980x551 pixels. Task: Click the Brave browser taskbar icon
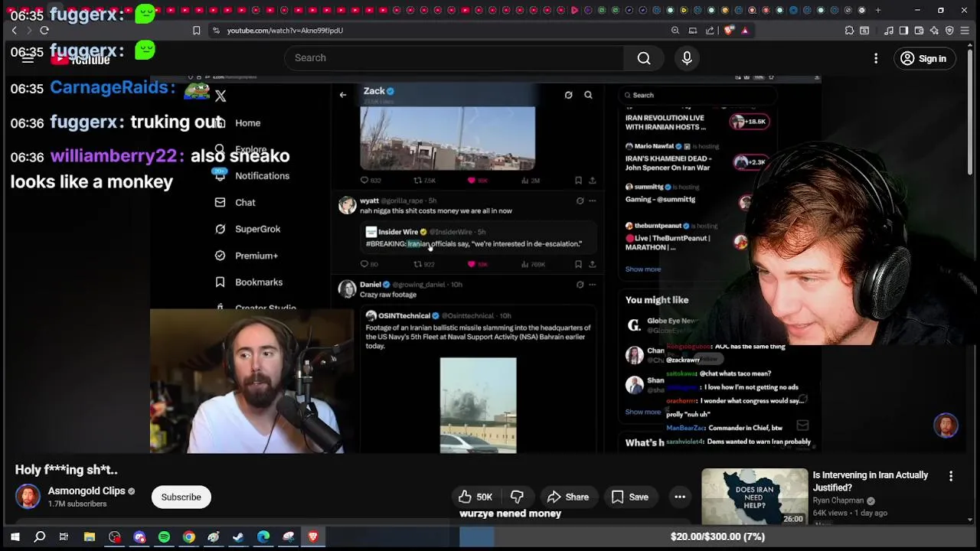(x=312, y=537)
